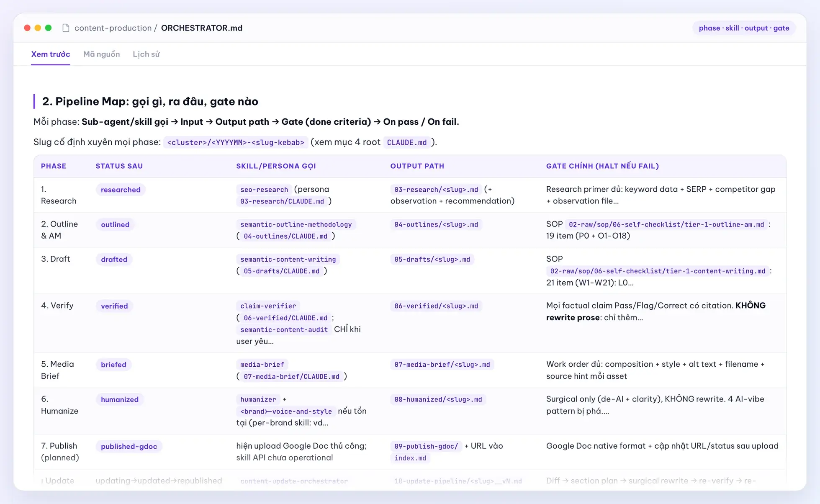Click the CLAUDE.md code chip in intro line
Image resolution: width=820 pixels, height=504 pixels.
point(407,142)
